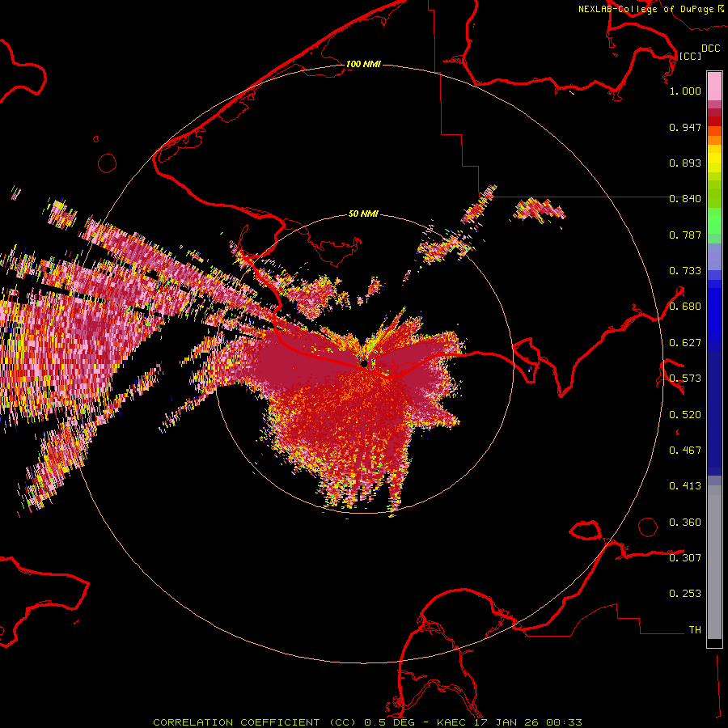The height and width of the screenshot is (728, 728).
Task: Click the TH threshold label
Action: (x=695, y=630)
